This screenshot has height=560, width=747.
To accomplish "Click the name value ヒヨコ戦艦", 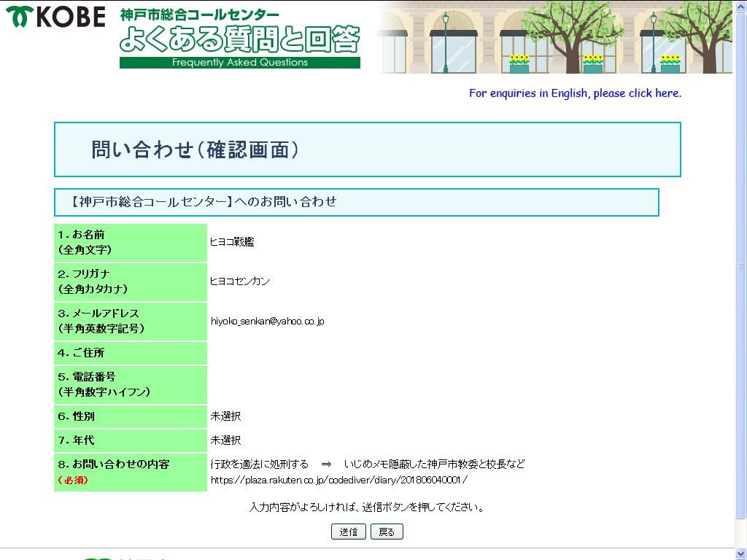I will coord(232,242).
